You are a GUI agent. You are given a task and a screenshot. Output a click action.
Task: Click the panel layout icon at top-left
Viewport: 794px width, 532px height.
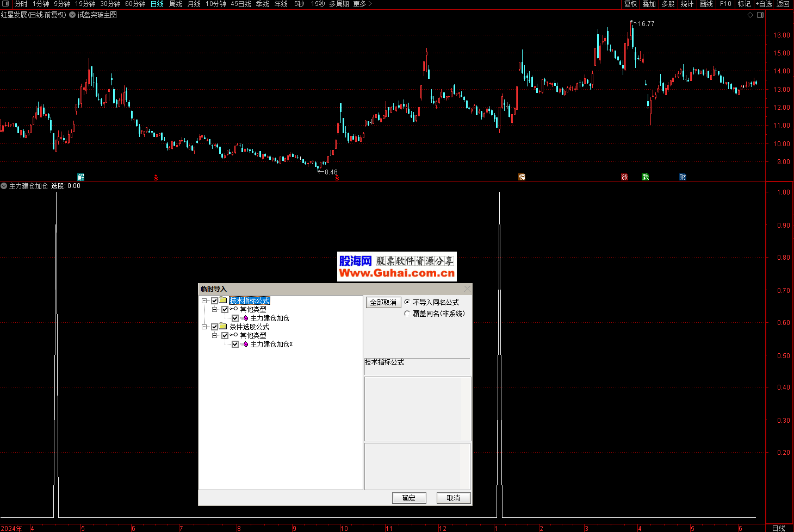click(x=5, y=4)
